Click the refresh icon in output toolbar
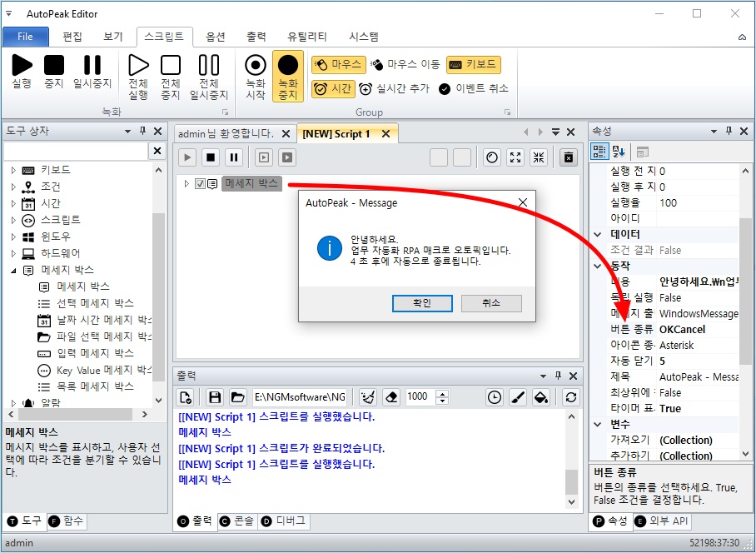 [571, 397]
